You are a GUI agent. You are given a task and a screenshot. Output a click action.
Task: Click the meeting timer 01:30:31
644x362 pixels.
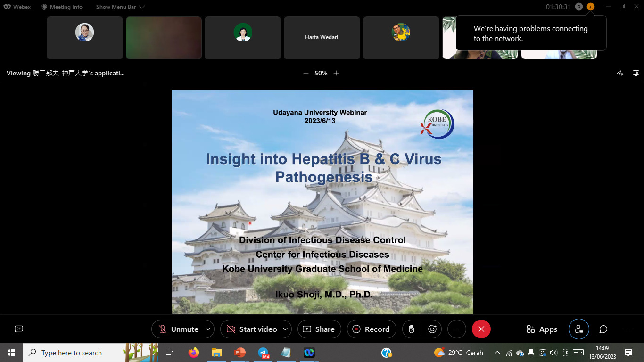[x=558, y=7]
